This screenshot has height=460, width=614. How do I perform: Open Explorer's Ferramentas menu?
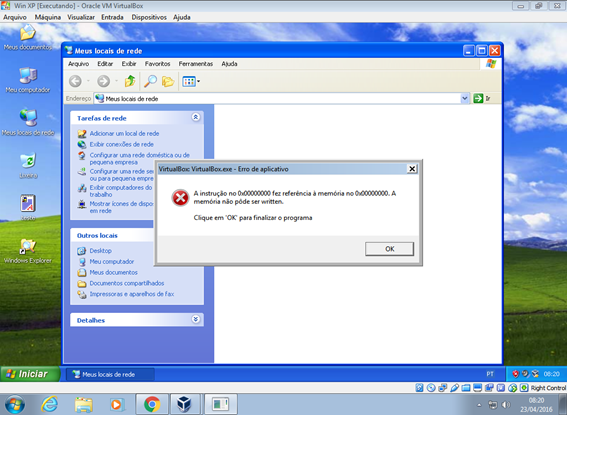196,64
